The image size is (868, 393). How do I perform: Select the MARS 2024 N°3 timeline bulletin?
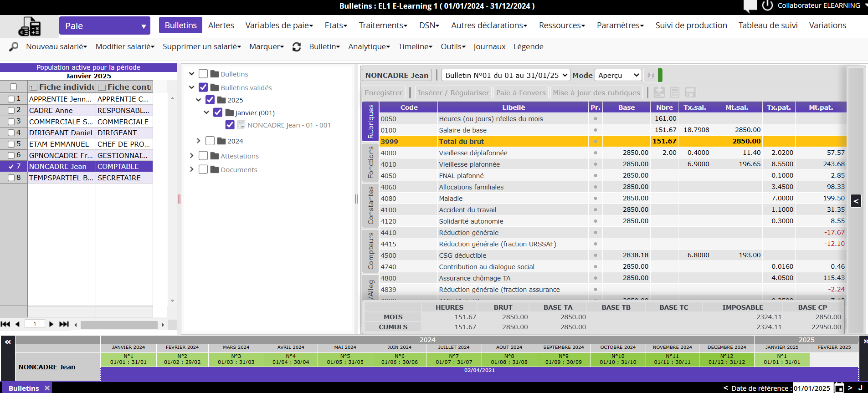tap(236, 359)
